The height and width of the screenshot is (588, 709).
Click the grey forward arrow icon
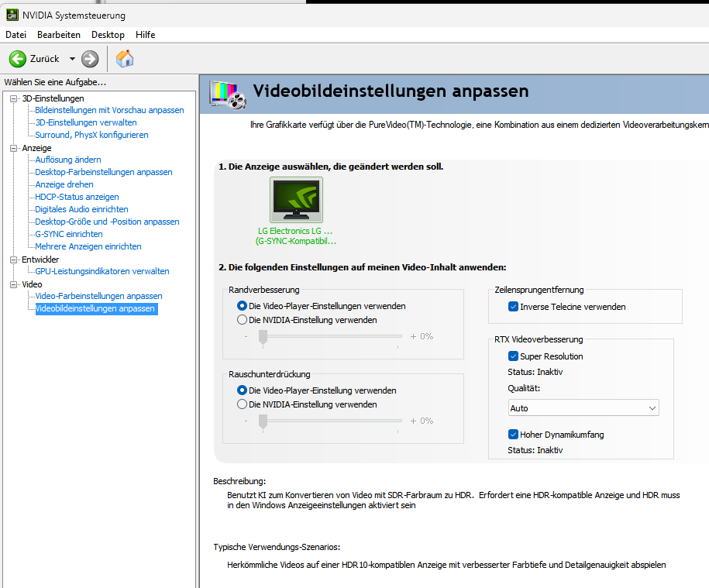point(90,59)
